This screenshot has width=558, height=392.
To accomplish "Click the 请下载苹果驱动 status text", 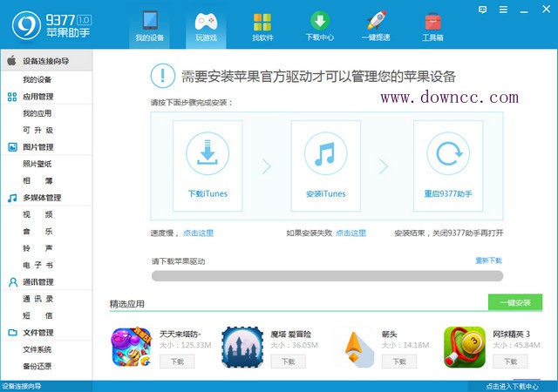I will point(178,261).
